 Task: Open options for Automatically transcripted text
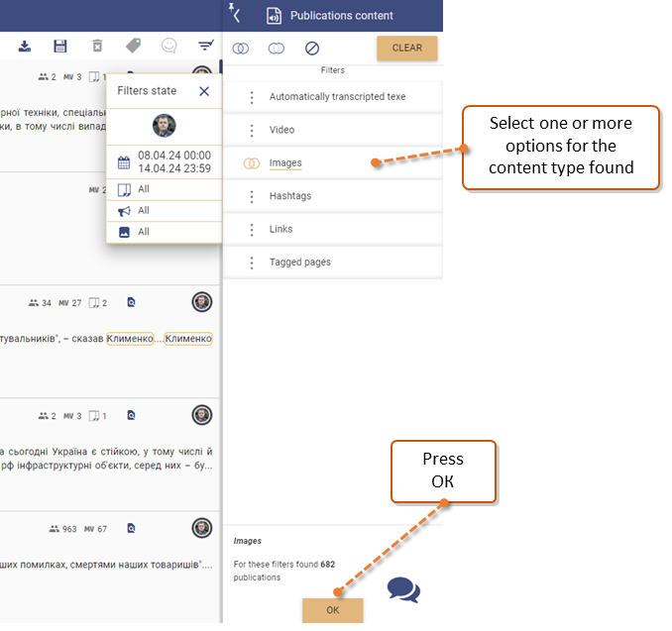(252, 97)
